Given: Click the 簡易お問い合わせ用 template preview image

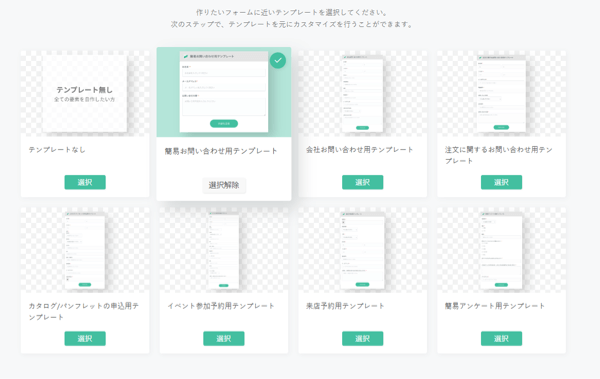Looking at the screenshot, I should click(x=224, y=92).
